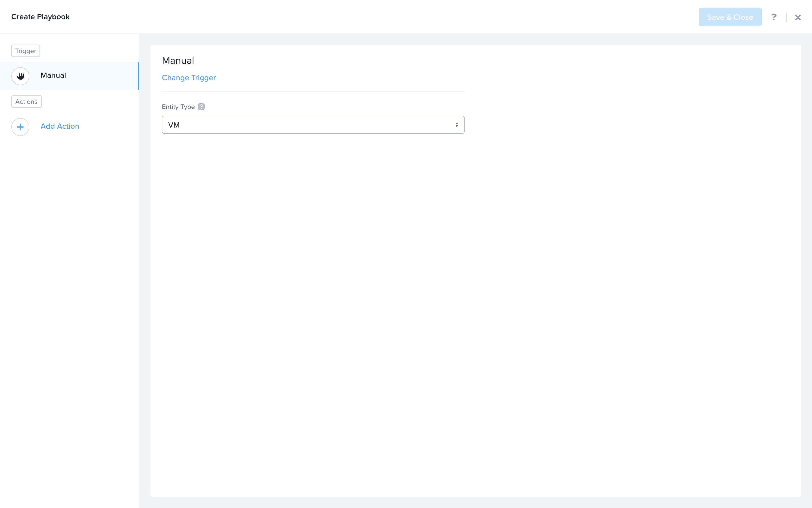The width and height of the screenshot is (812, 508).
Task: Click the Create Playbook title
Action: click(41, 17)
